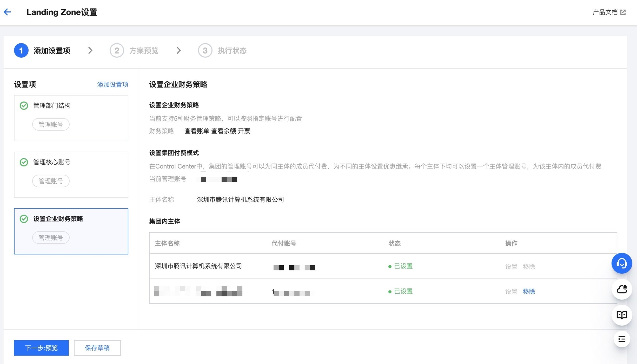This screenshot has height=364, width=637.
Task: Open the customer service headset icon
Action: pyautogui.click(x=622, y=263)
